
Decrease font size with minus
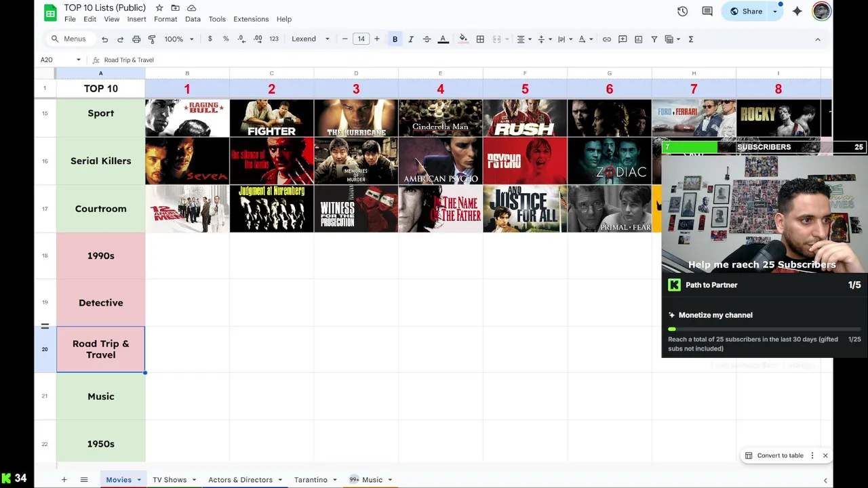tap(344, 39)
